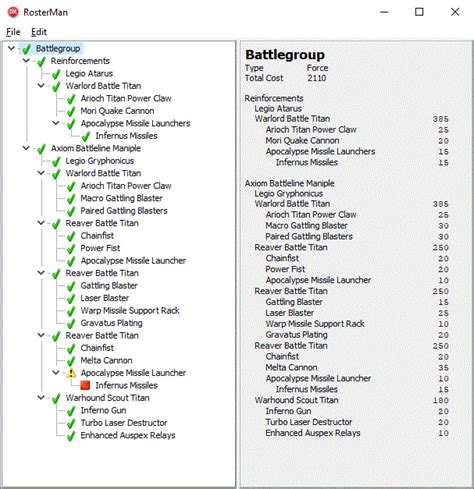This screenshot has width=474, height=489.
Task: Click the checkmark icon beside Axiom Battleline Maniple
Action: 41,149
